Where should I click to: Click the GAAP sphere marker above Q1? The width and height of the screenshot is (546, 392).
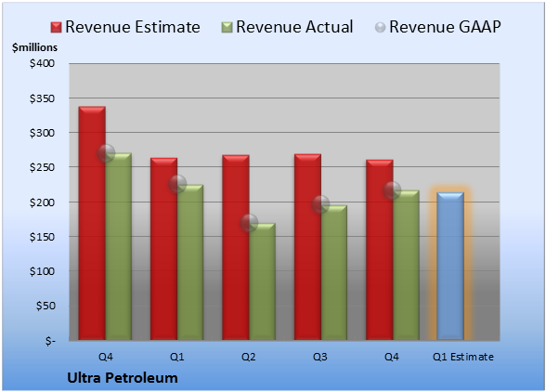[x=177, y=184]
